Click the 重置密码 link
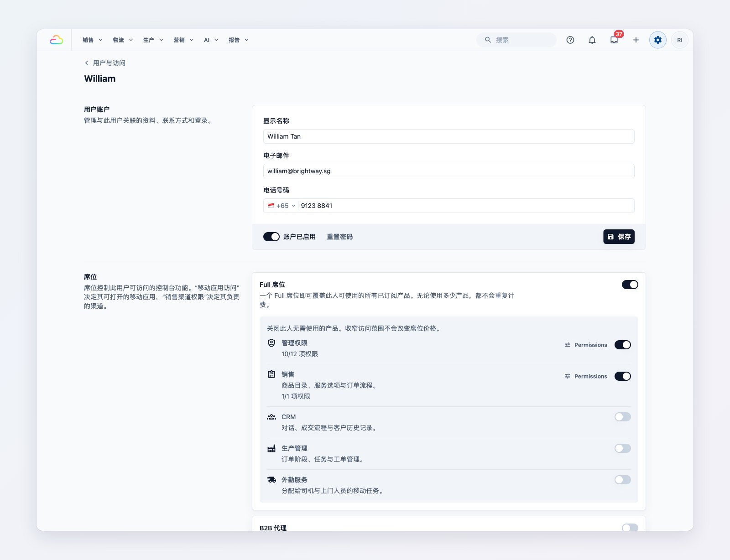 (x=339, y=237)
